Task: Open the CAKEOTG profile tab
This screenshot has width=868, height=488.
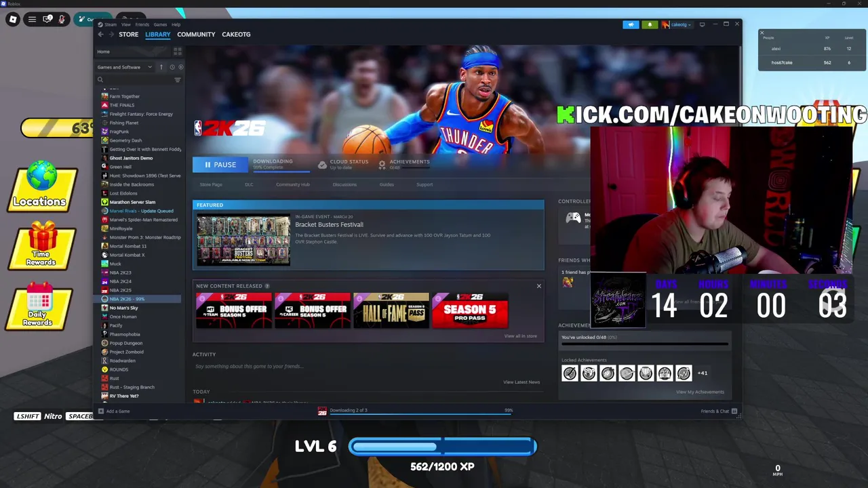Action: 236,34
